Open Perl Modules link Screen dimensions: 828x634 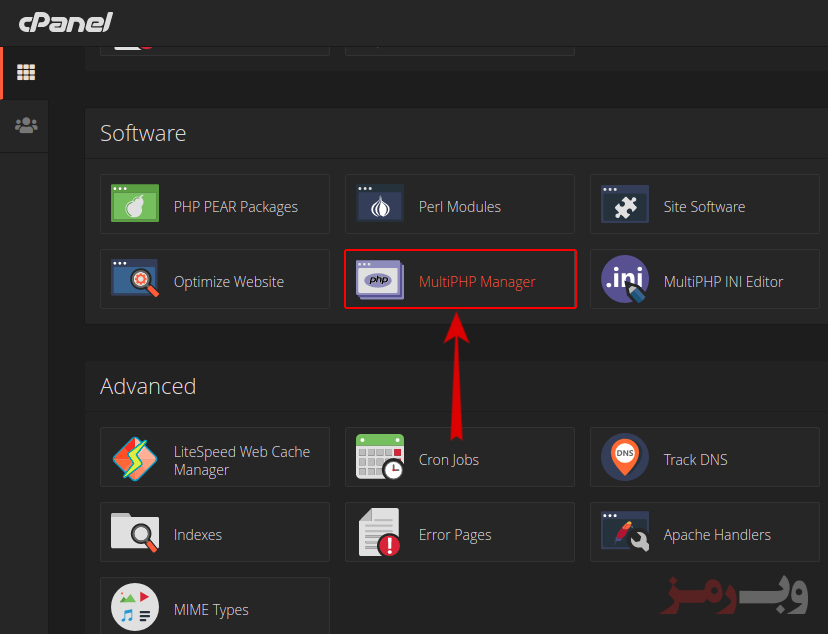point(459,207)
